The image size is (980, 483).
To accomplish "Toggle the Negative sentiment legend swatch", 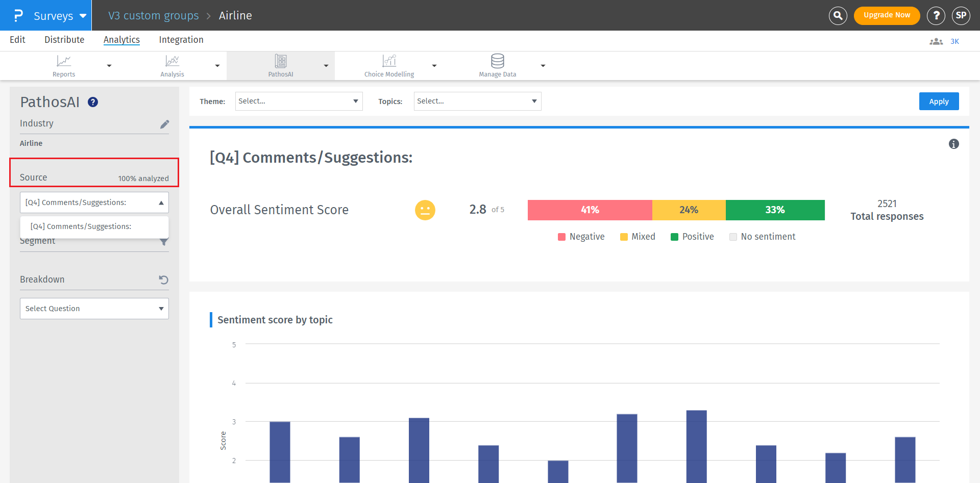I will pyautogui.click(x=562, y=237).
